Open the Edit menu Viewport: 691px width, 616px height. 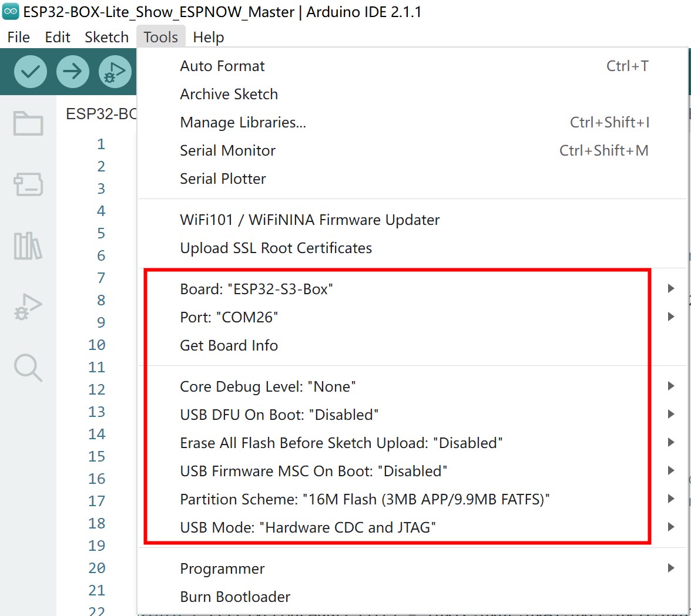(58, 37)
